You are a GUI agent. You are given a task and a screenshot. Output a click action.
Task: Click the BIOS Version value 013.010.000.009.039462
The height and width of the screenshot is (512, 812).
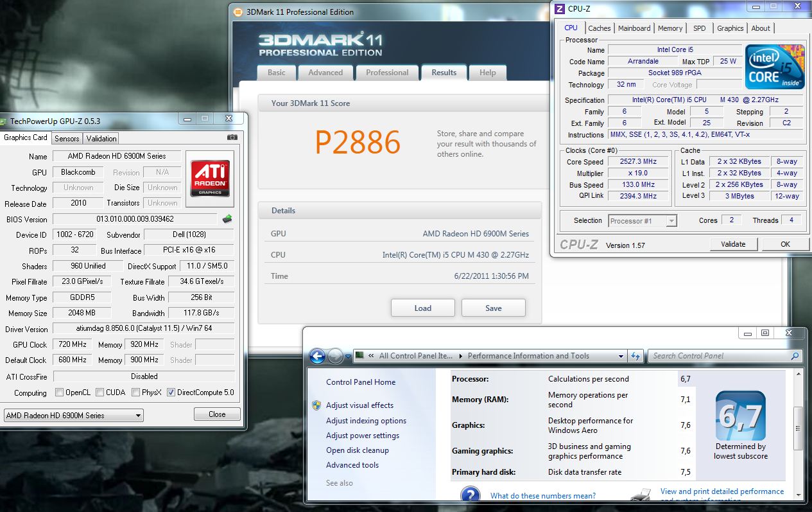point(135,219)
